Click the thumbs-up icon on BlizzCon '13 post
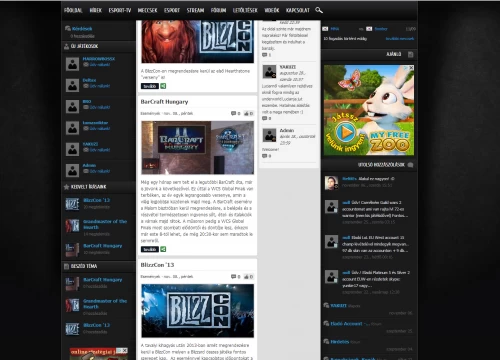The height and width of the screenshot is (360, 500). [247, 277]
